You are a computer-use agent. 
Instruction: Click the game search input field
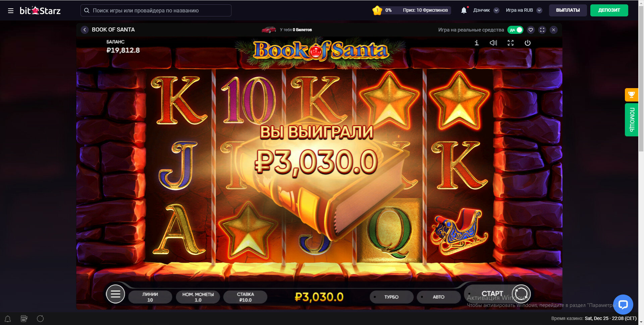tap(156, 10)
